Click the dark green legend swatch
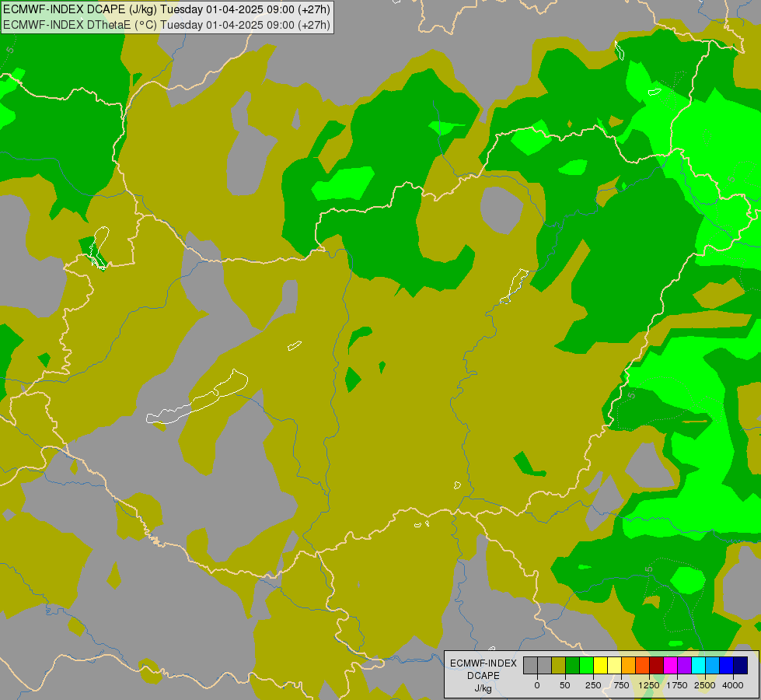The image size is (761, 700). [x=573, y=665]
